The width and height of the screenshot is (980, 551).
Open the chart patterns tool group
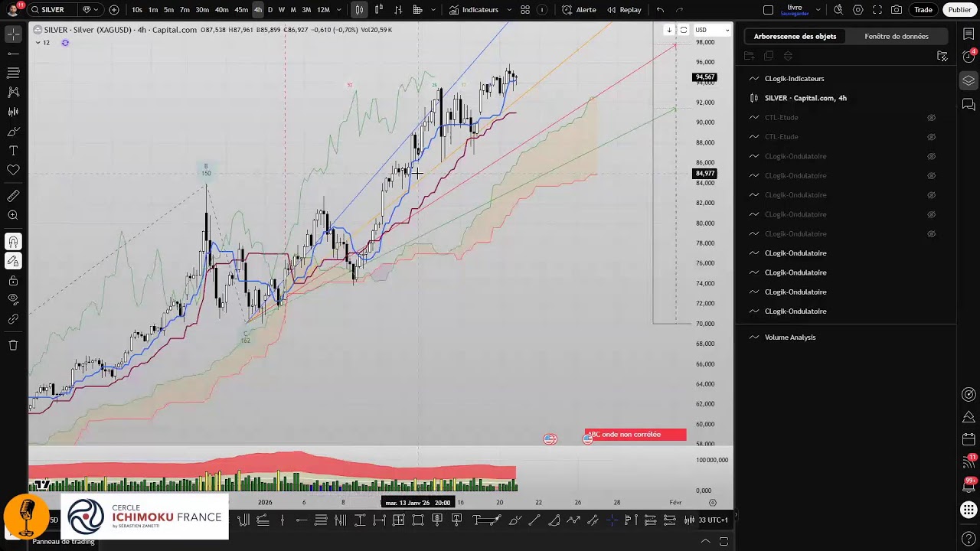coord(13,92)
